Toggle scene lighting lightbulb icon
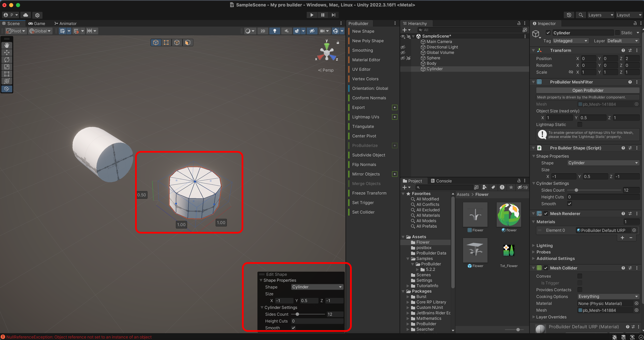Image resolution: width=644 pixels, height=340 pixels. pyautogui.click(x=274, y=31)
